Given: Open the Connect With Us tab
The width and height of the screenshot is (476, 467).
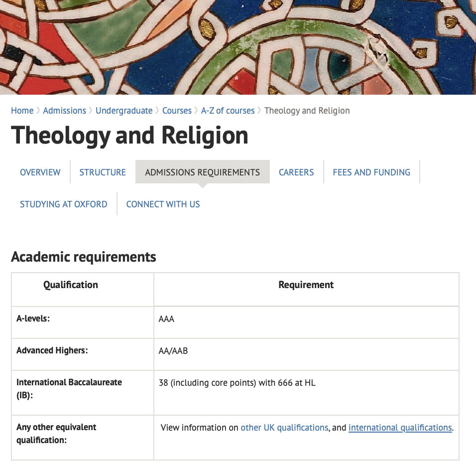Looking at the screenshot, I should click(163, 204).
